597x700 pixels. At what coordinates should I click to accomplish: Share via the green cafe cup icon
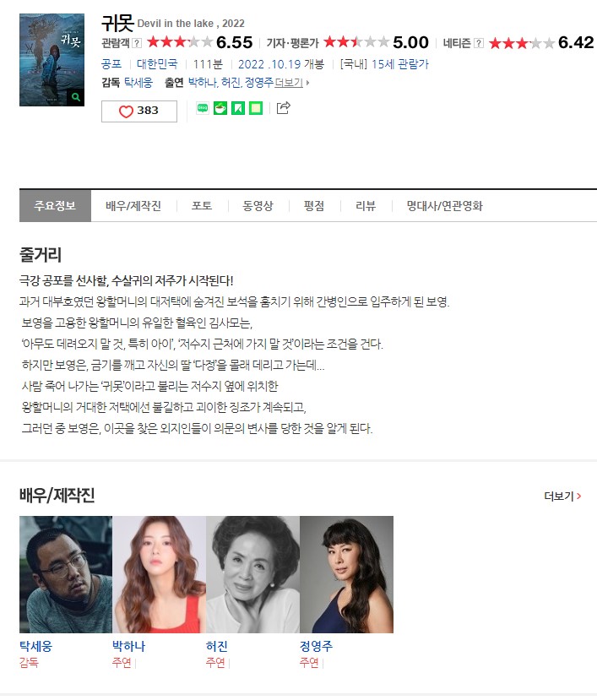pos(220,108)
